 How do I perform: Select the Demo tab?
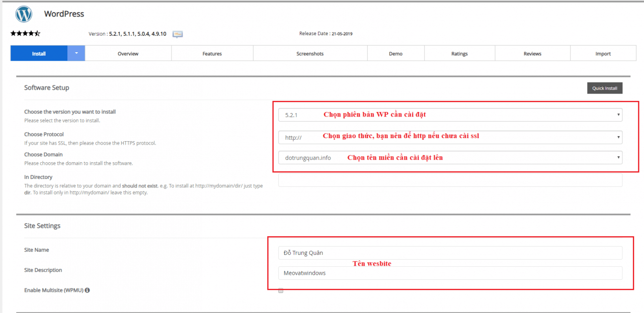pos(396,53)
